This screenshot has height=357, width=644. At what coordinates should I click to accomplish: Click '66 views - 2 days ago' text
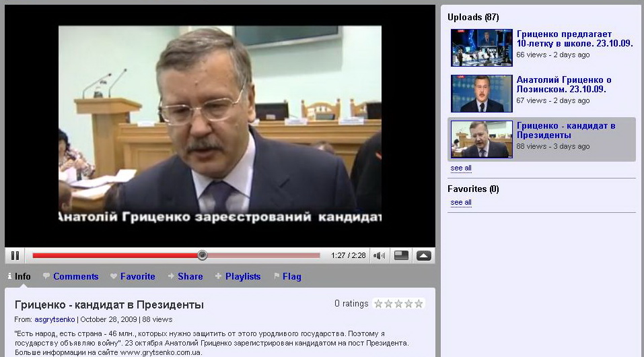click(553, 55)
